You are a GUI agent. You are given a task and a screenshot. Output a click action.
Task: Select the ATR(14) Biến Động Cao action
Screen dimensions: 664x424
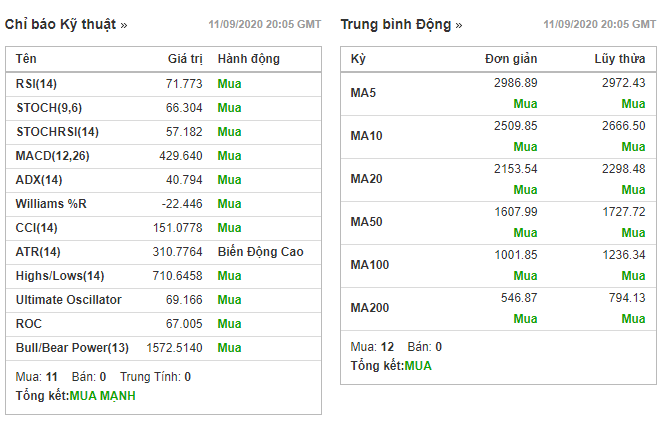[260, 252]
